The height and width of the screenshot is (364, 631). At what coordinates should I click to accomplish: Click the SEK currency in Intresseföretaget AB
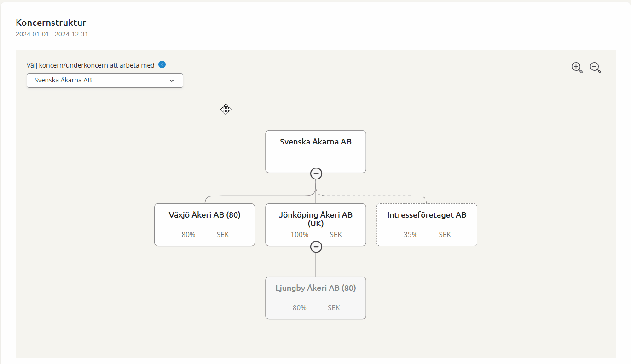pyautogui.click(x=445, y=235)
